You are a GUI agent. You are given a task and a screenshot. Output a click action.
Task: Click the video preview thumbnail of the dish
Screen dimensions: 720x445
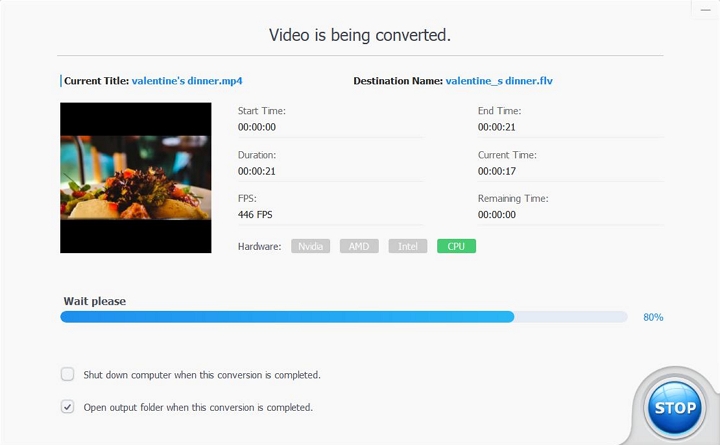(x=135, y=178)
